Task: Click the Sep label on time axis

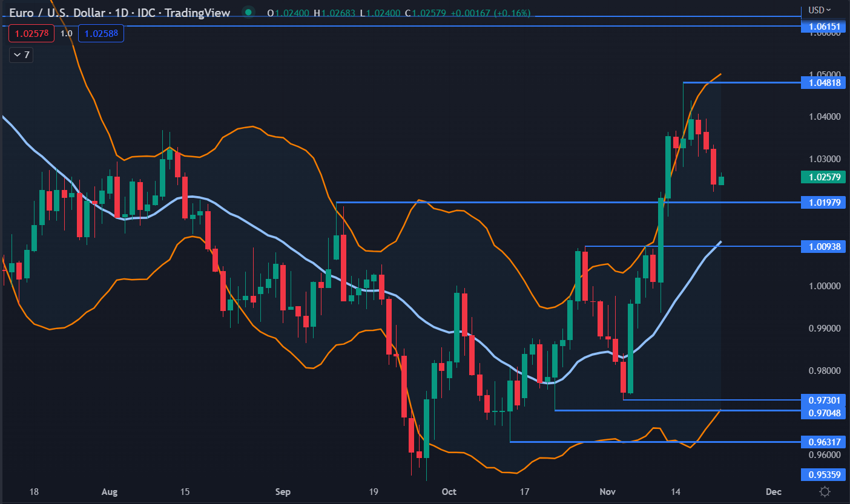Action: pyautogui.click(x=283, y=491)
